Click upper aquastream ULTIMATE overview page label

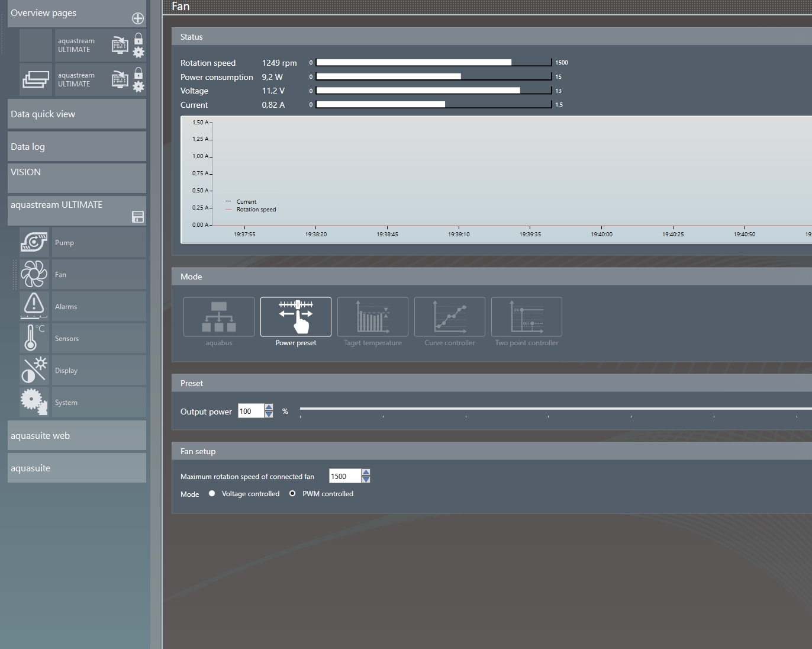(x=76, y=45)
